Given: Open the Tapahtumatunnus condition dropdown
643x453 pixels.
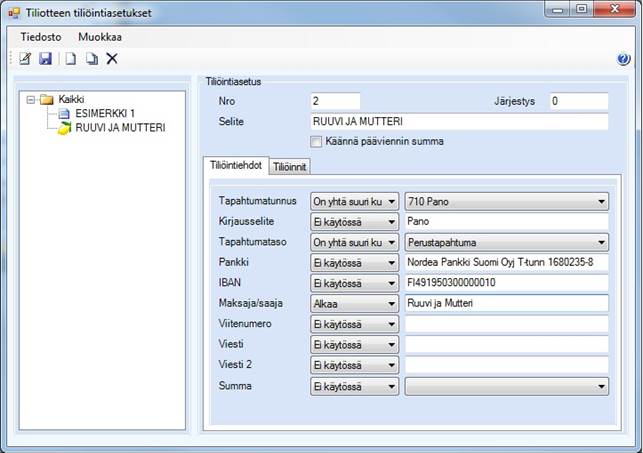Looking at the screenshot, I should click(x=391, y=200).
